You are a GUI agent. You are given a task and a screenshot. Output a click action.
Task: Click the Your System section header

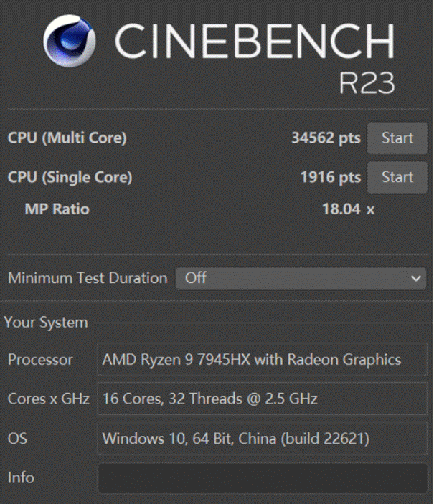pos(46,323)
